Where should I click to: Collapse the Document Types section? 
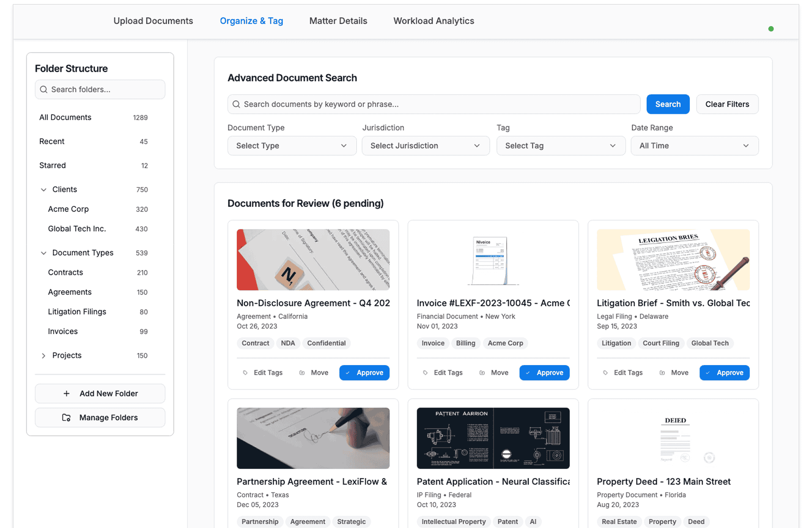click(x=44, y=253)
